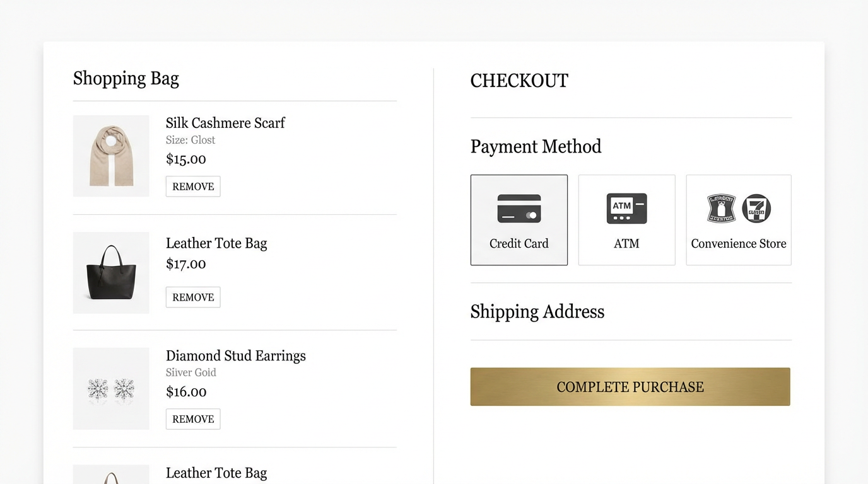Select Credit Card payment method

click(519, 243)
